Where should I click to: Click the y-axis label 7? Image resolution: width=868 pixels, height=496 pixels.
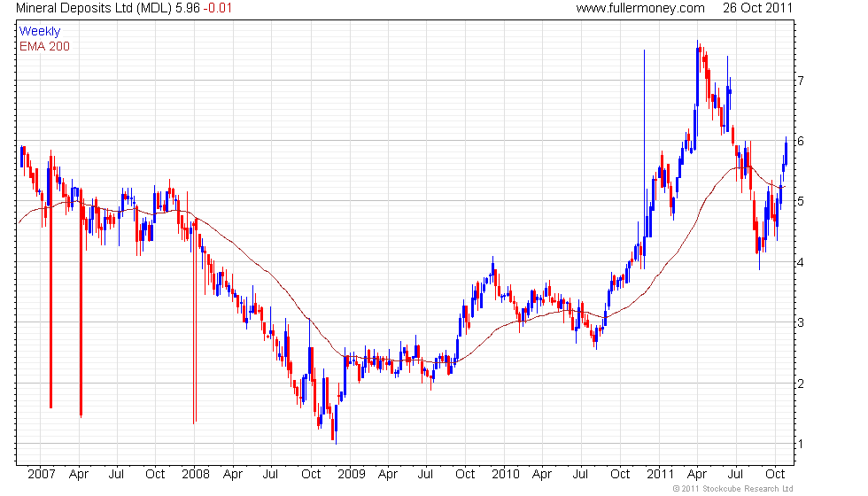pyautogui.click(x=801, y=81)
